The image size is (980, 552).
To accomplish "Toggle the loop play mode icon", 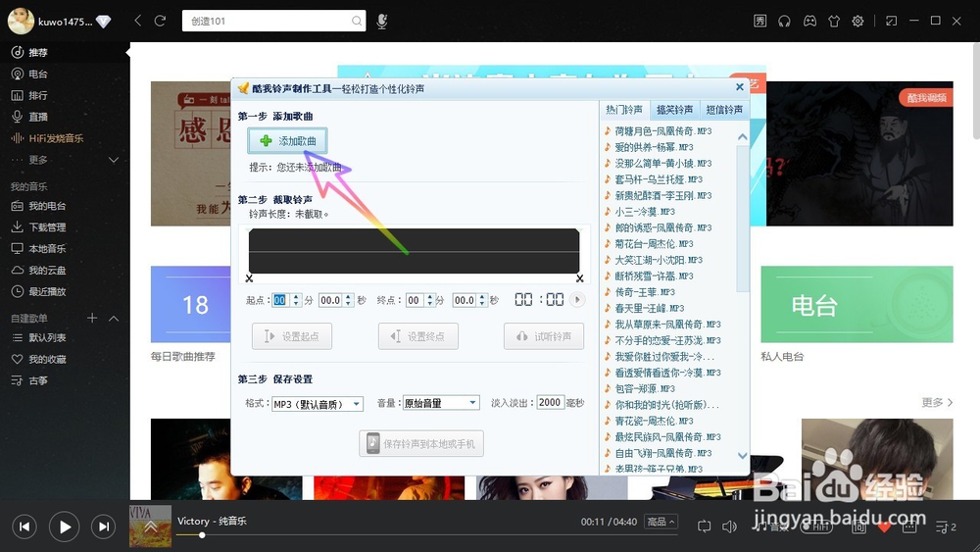I will pyautogui.click(x=705, y=527).
